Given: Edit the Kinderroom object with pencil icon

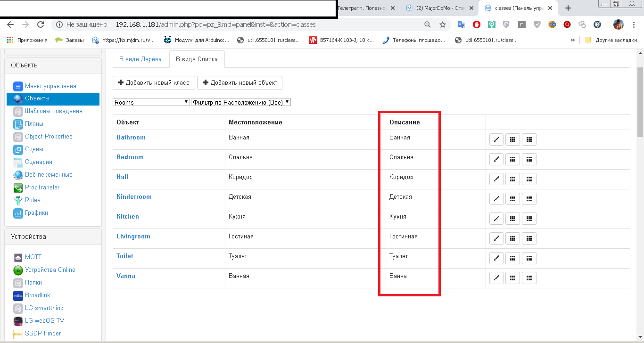Looking at the screenshot, I should (x=496, y=199).
